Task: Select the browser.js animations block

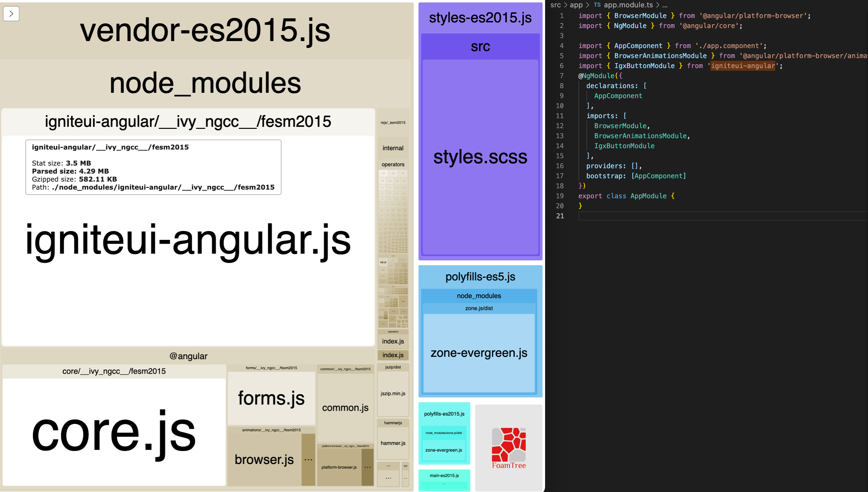Action: point(264,459)
